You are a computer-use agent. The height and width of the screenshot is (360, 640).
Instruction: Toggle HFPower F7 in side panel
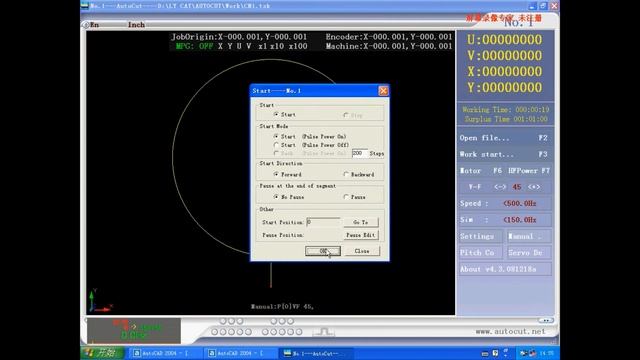tap(529, 171)
